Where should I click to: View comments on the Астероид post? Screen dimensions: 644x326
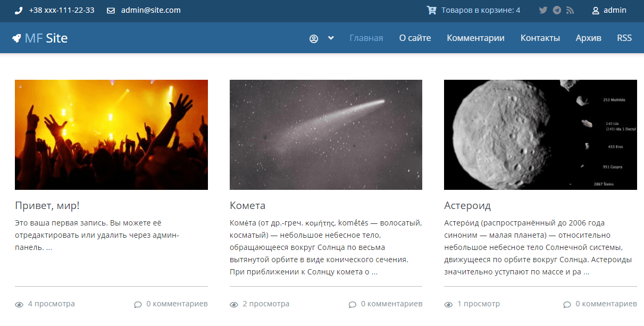(600, 304)
